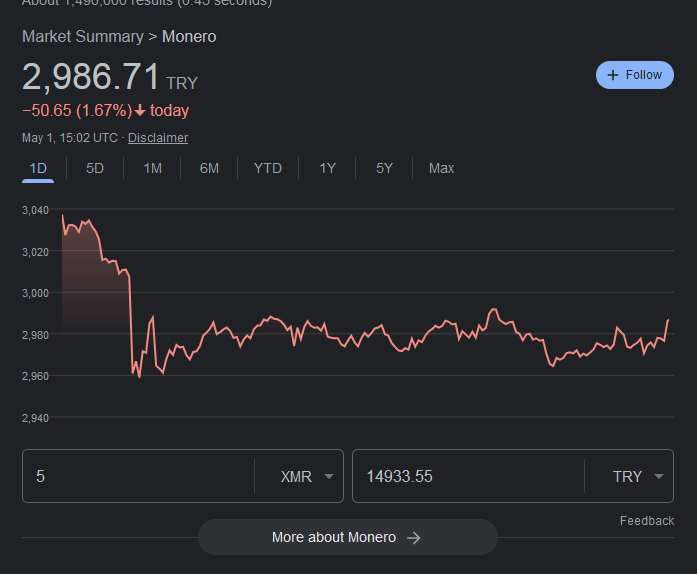
Task: Click the Follow button
Action: (x=634, y=75)
